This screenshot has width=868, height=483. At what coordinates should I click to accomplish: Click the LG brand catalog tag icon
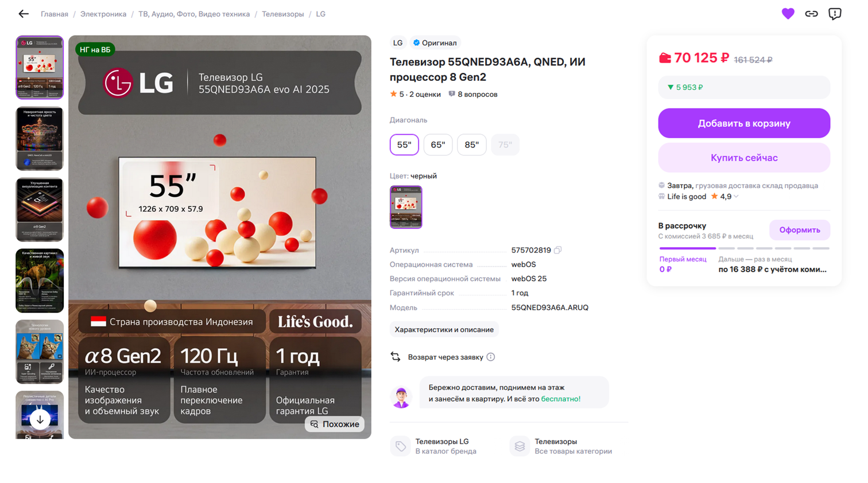pyautogui.click(x=400, y=446)
